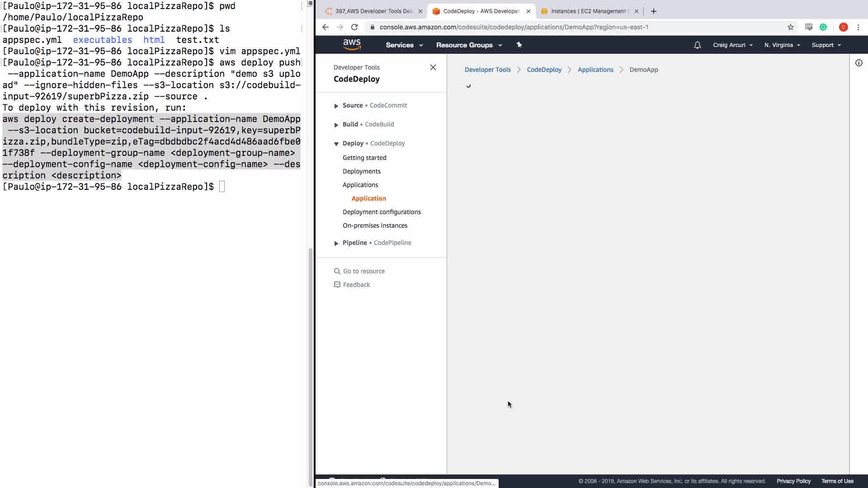Click the pin shortcut icon in navbar
Image resolution: width=868 pixels, height=488 pixels.
point(519,45)
